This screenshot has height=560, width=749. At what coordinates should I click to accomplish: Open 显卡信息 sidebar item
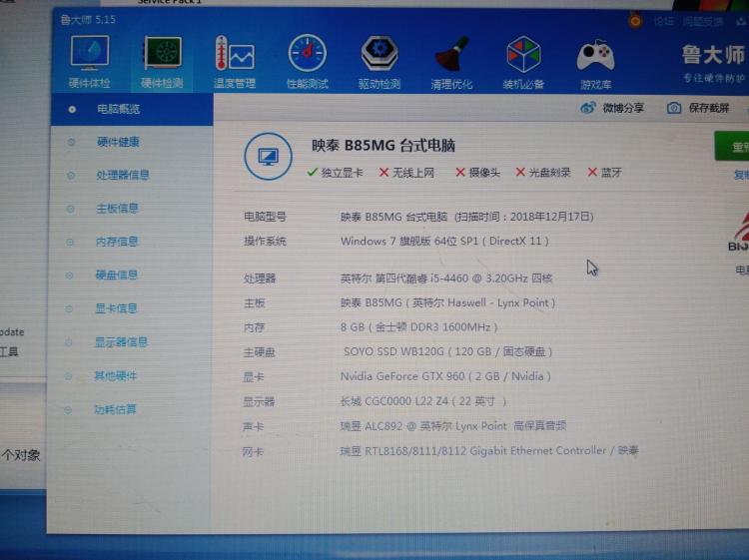[x=116, y=308]
